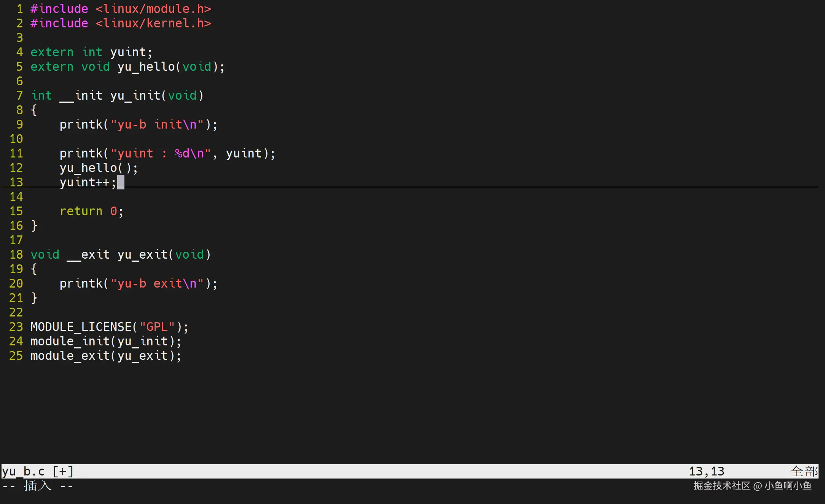Click the yu_init function name on line 7
Viewport: 825px width, 504px height.
[135, 95]
